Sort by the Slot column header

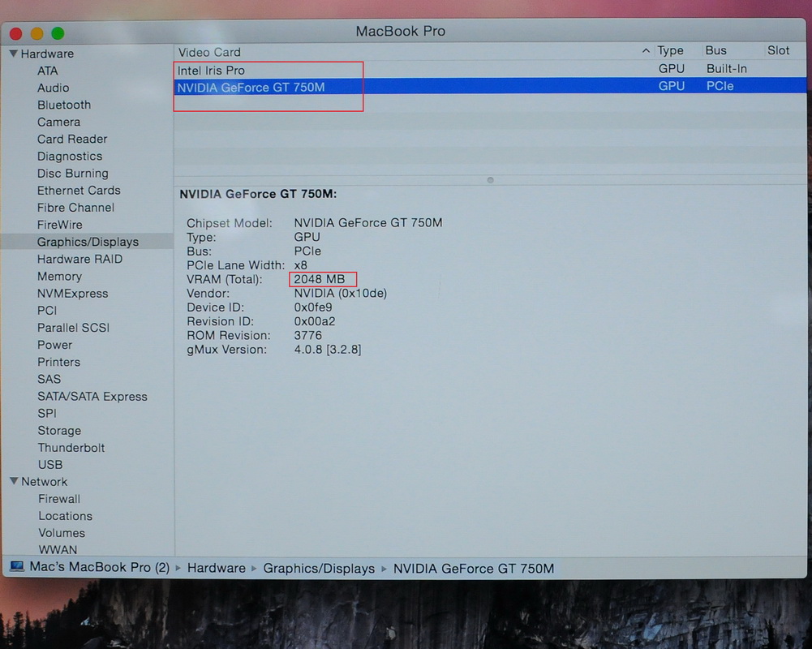point(779,51)
